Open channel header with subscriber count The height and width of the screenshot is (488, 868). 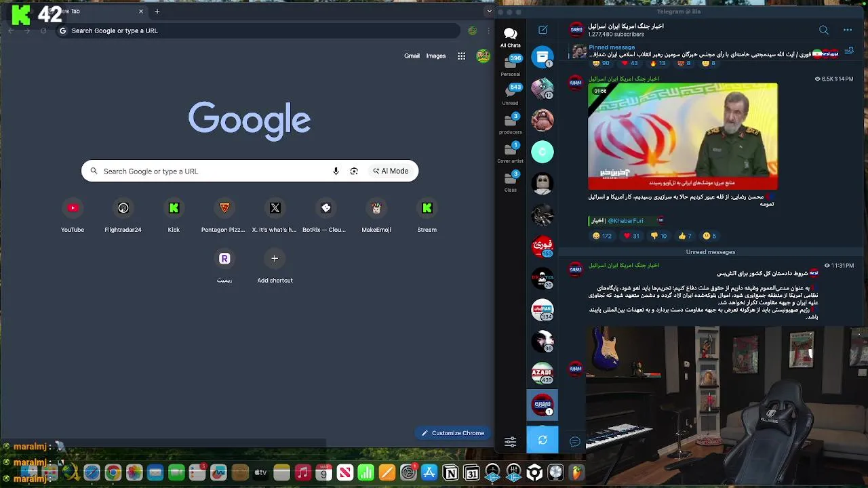click(x=626, y=30)
